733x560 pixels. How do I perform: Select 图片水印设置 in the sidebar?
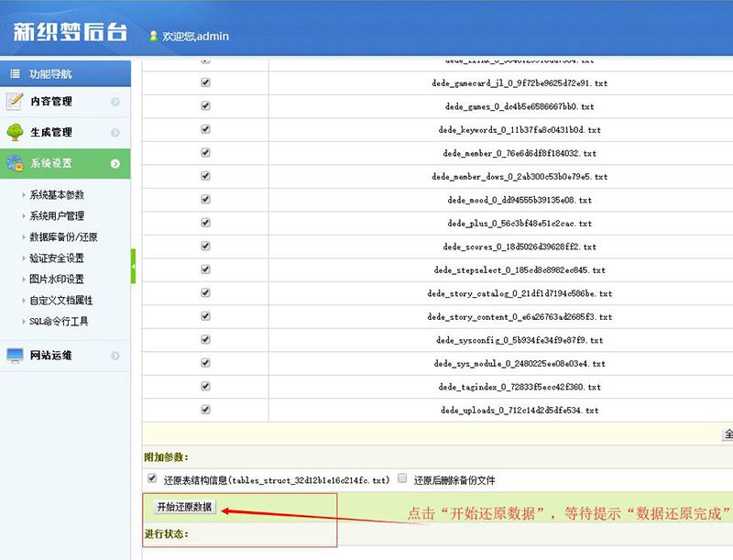point(57,280)
